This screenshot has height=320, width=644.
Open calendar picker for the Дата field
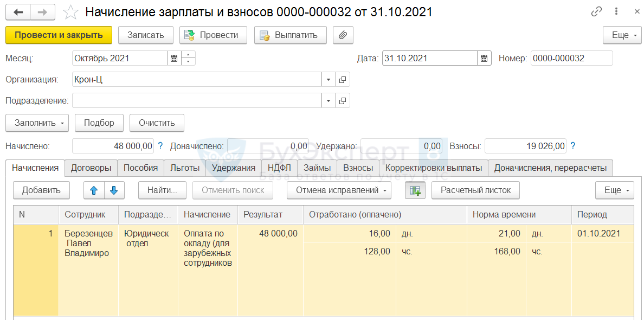pos(484,58)
